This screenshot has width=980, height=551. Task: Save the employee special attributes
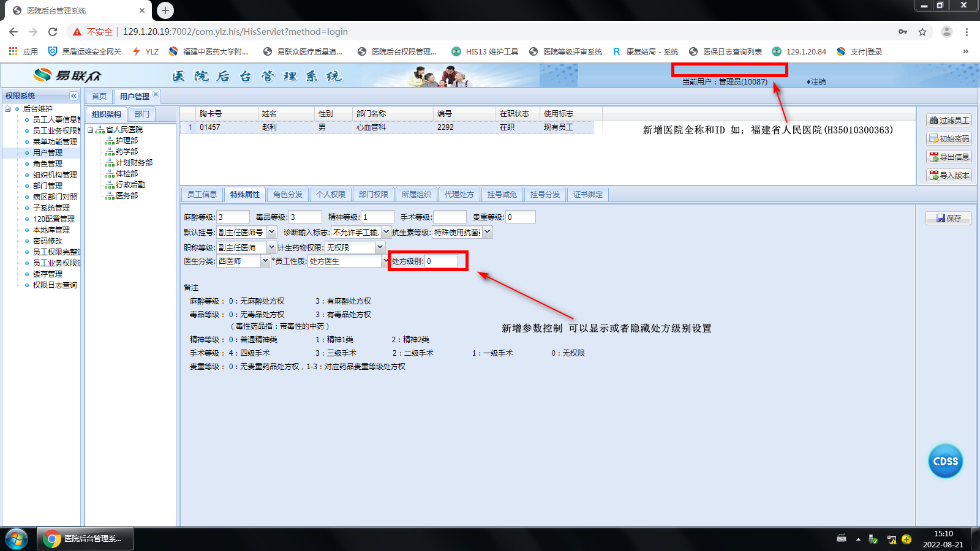click(x=948, y=218)
